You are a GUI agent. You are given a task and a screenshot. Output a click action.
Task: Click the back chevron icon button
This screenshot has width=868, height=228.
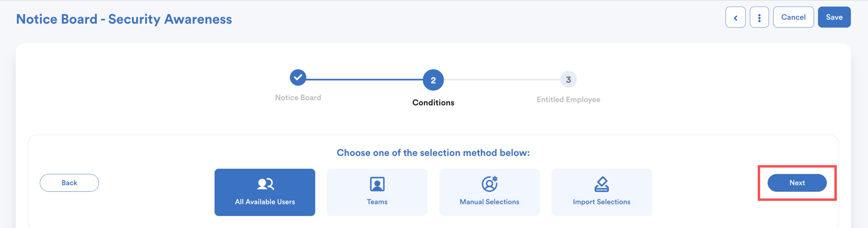click(735, 17)
